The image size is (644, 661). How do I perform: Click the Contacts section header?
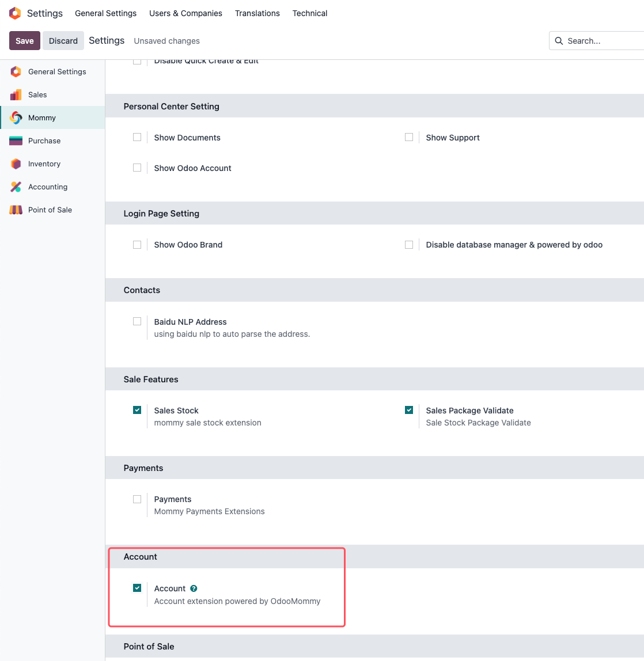(x=142, y=290)
